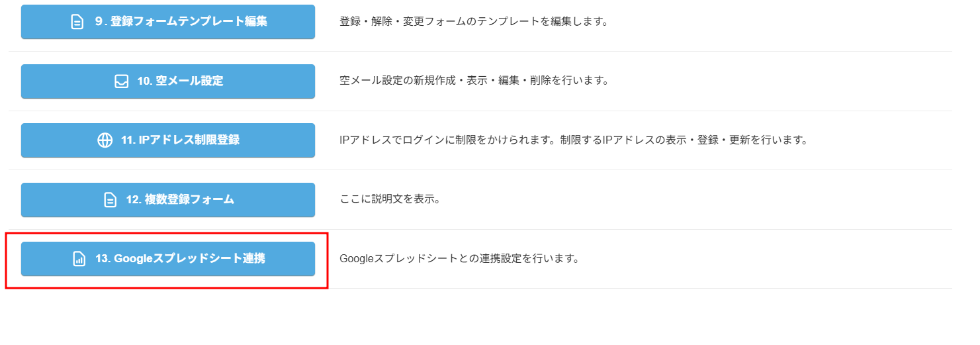Open the 10. 空メール設定 menu button
Screen dimensions: 980x345
[168, 81]
